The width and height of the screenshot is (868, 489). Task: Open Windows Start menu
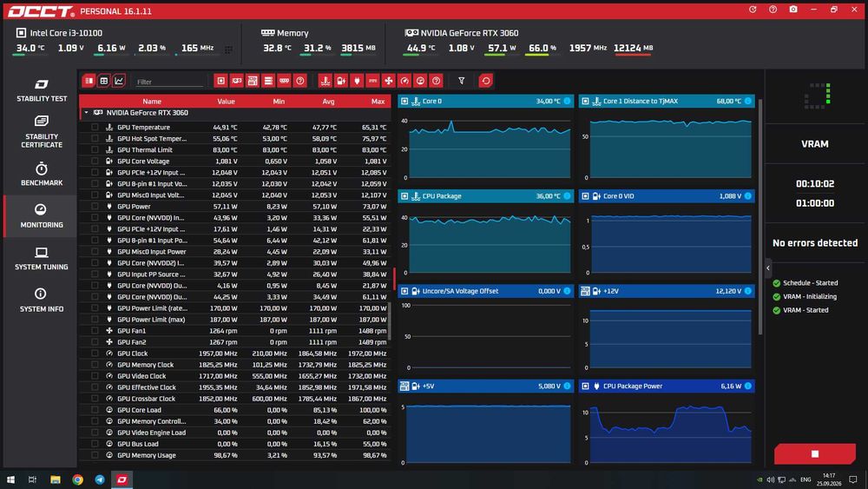(10, 479)
